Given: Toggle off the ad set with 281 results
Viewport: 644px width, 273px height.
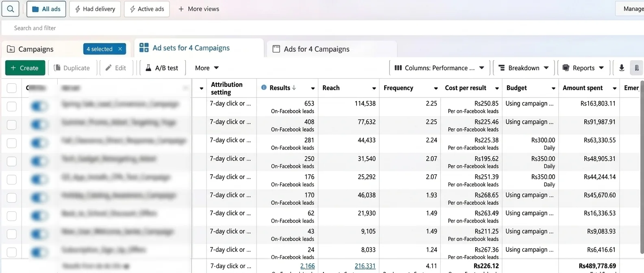Looking at the screenshot, I should pos(39,143).
